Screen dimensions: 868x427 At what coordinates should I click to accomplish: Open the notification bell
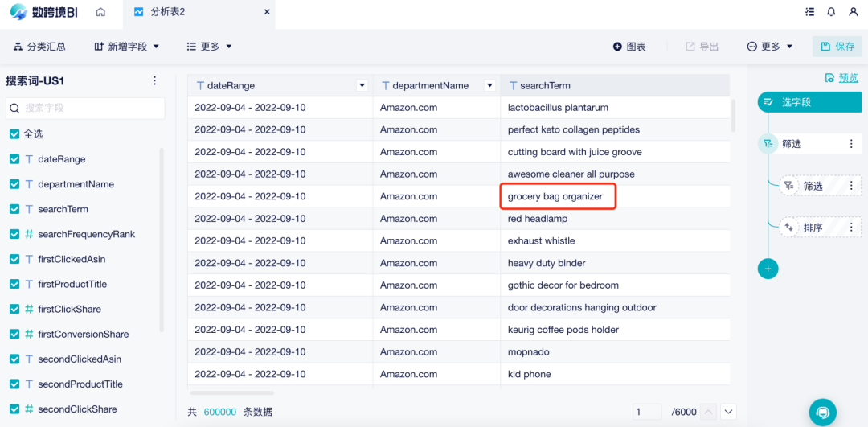tap(831, 12)
